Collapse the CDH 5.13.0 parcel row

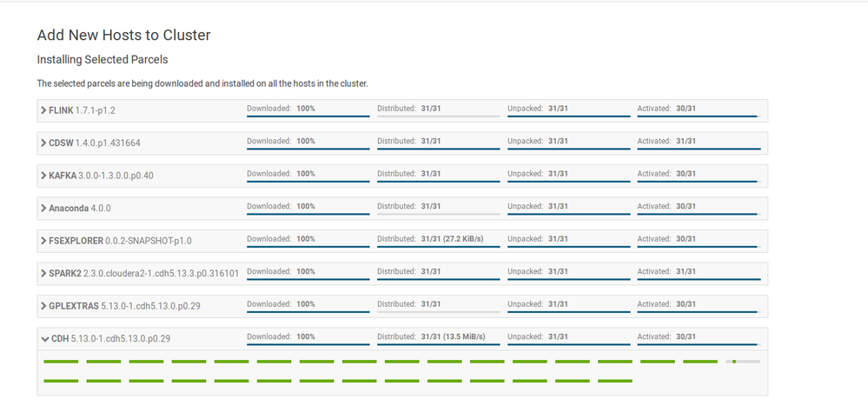tap(45, 339)
